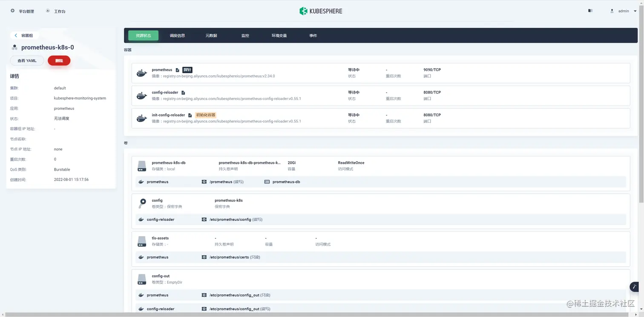Switch to the 监控 tab

pos(245,36)
